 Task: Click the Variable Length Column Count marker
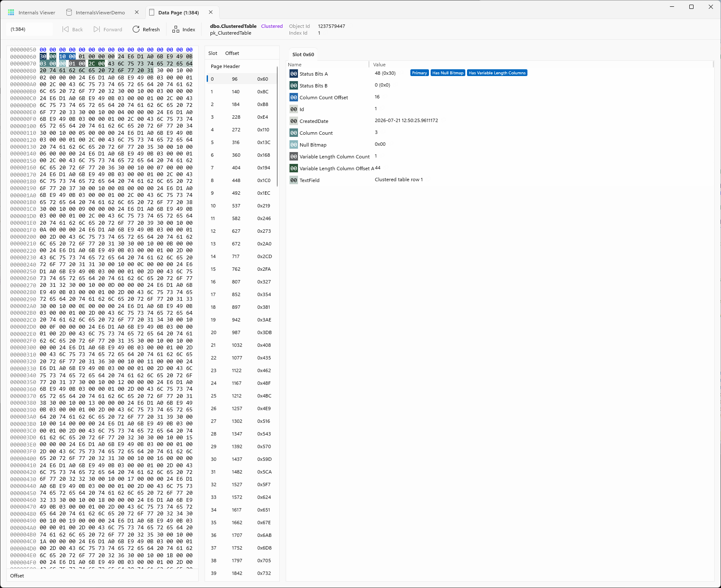point(294,157)
